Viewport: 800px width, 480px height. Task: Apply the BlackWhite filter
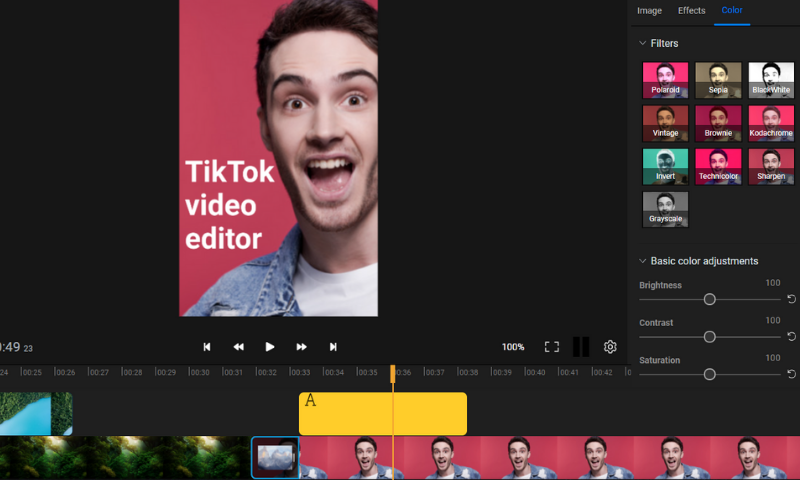tap(771, 80)
